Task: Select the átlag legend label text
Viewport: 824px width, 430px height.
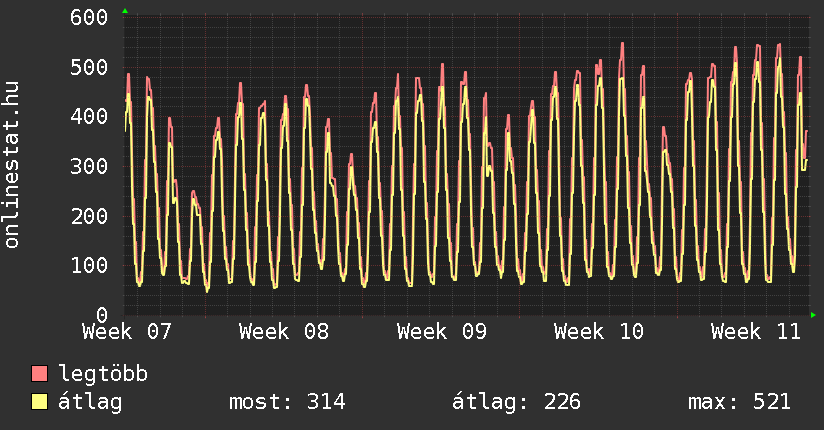Action: click(91, 402)
